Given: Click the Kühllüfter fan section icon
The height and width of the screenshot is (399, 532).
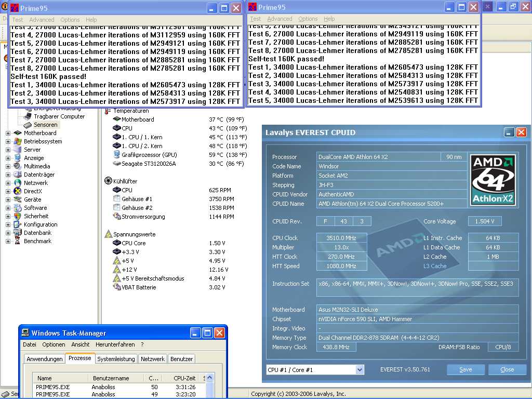Looking at the screenshot, I should pyautogui.click(x=108, y=181).
